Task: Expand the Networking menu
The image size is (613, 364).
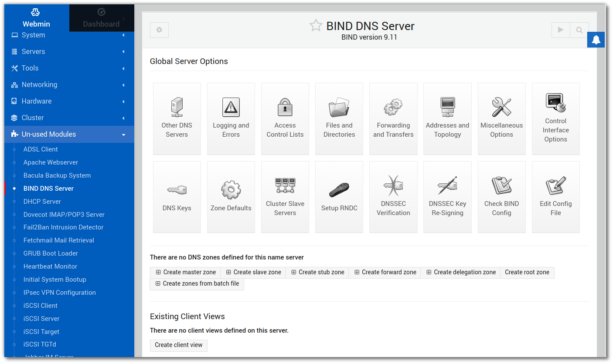Action: click(69, 84)
